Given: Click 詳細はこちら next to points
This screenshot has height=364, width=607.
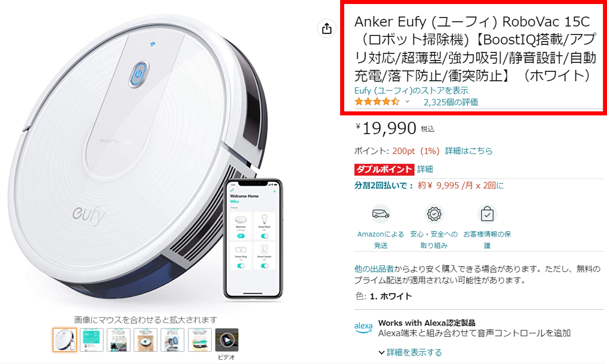Looking at the screenshot, I should click(468, 151).
